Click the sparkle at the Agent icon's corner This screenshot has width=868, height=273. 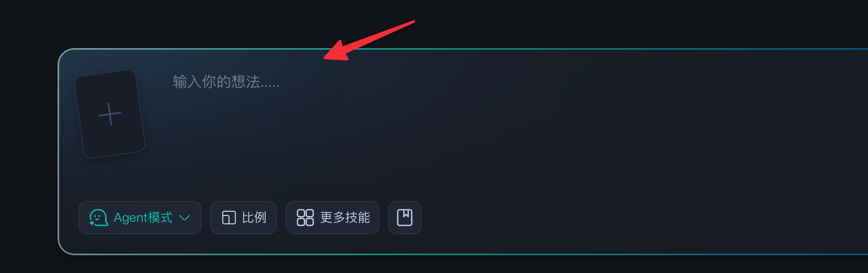(92, 223)
